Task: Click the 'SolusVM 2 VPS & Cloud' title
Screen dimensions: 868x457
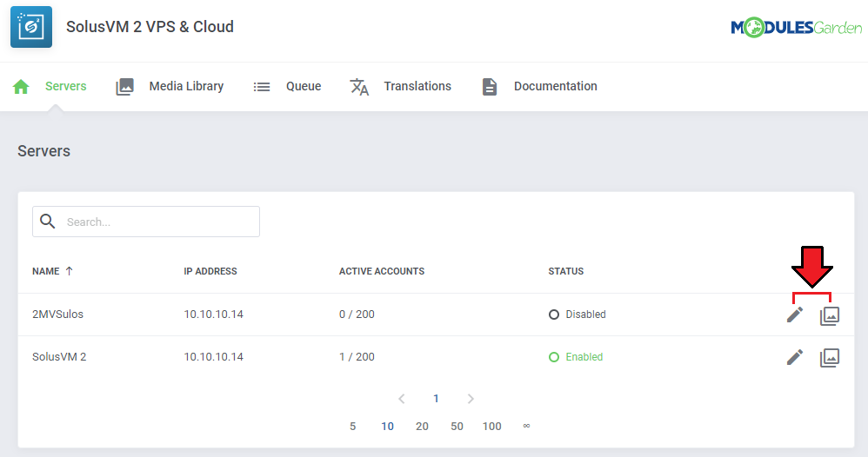Action: [x=150, y=27]
